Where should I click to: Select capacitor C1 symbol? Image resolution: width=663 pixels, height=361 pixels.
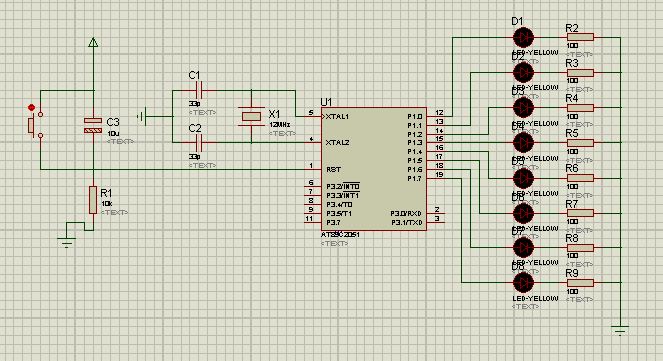tap(200, 90)
